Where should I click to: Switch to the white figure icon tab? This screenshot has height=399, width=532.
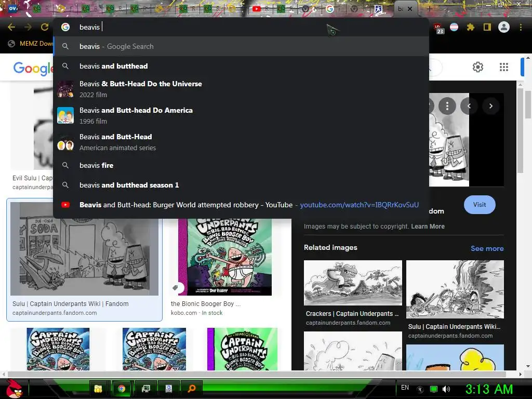pos(378,9)
